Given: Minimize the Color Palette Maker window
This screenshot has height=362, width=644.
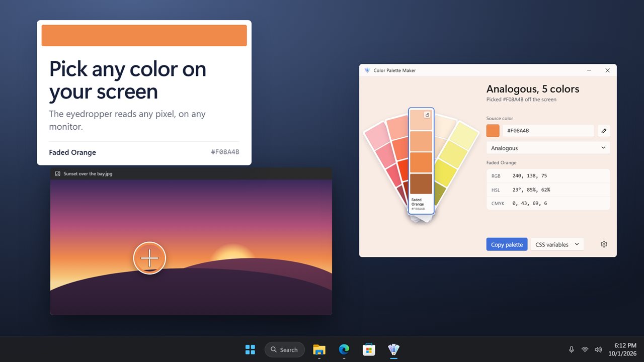Looking at the screenshot, I should tap(589, 70).
